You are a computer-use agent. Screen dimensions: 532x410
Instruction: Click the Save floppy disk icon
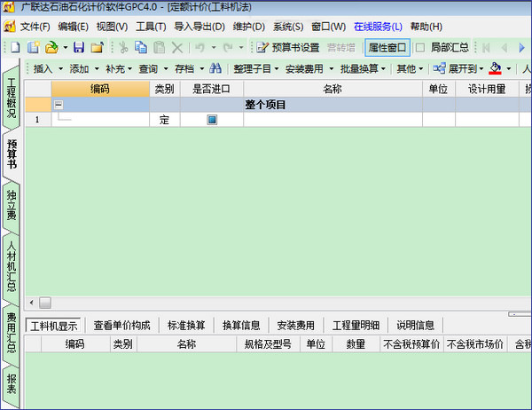pos(79,48)
